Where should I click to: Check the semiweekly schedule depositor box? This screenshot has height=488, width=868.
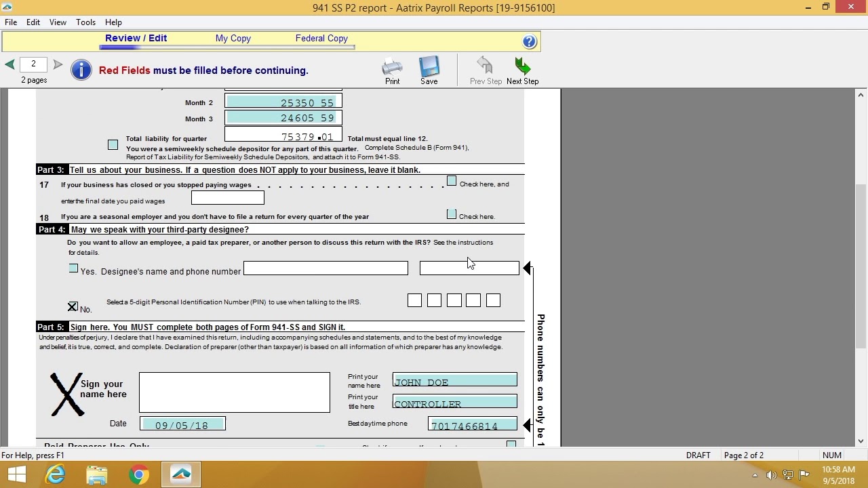click(x=113, y=144)
